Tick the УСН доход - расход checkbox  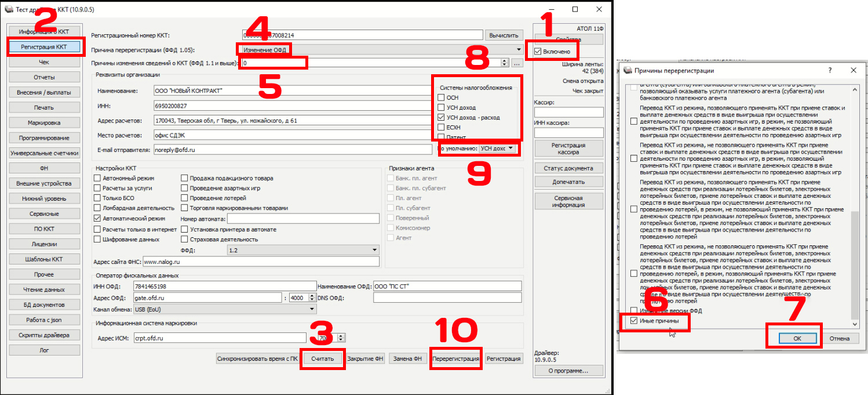[x=442, y=118]
